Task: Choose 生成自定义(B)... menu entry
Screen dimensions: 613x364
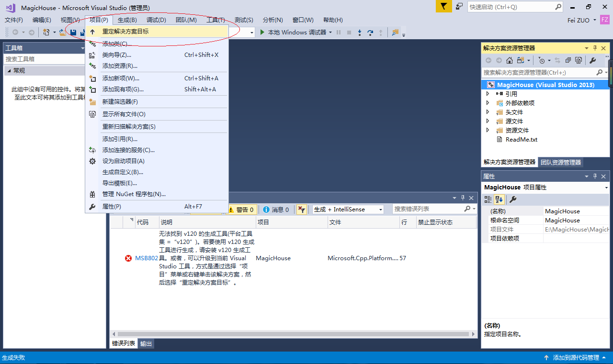Action: [157, 172]
